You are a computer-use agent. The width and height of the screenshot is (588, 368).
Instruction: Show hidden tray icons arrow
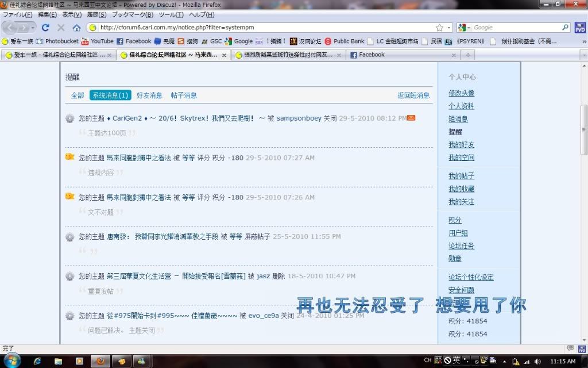tap(504, 362)
